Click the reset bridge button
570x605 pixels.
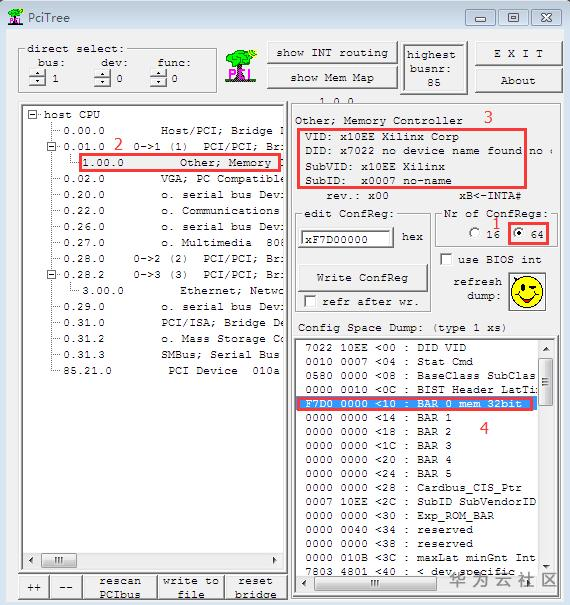255,587
